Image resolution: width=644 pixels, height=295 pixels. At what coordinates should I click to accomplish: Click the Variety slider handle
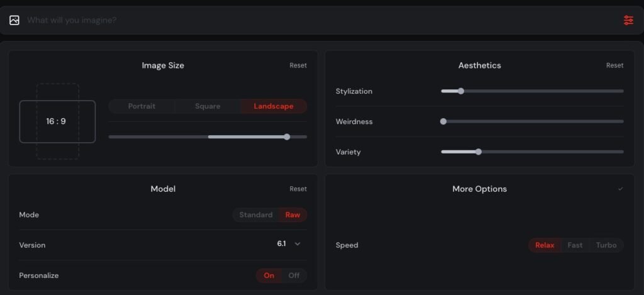point(479,152)
